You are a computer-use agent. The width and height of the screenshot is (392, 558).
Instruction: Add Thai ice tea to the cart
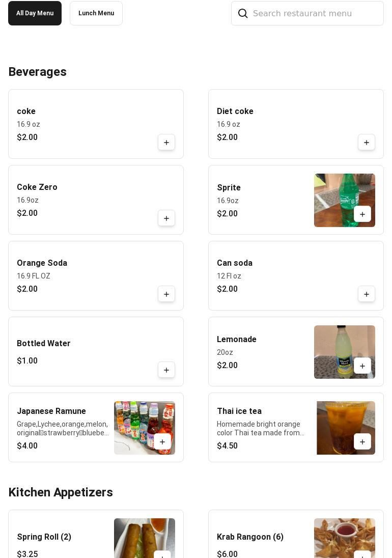(362, 442)
